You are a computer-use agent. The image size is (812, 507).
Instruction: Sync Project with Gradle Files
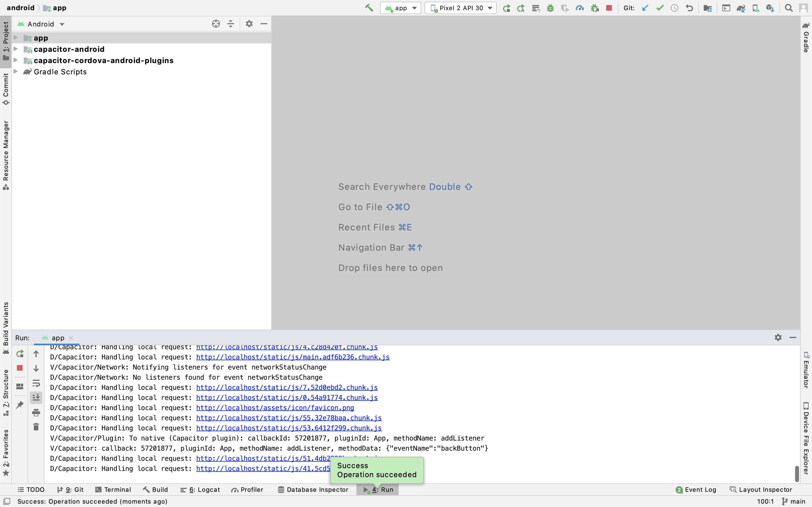741,8
